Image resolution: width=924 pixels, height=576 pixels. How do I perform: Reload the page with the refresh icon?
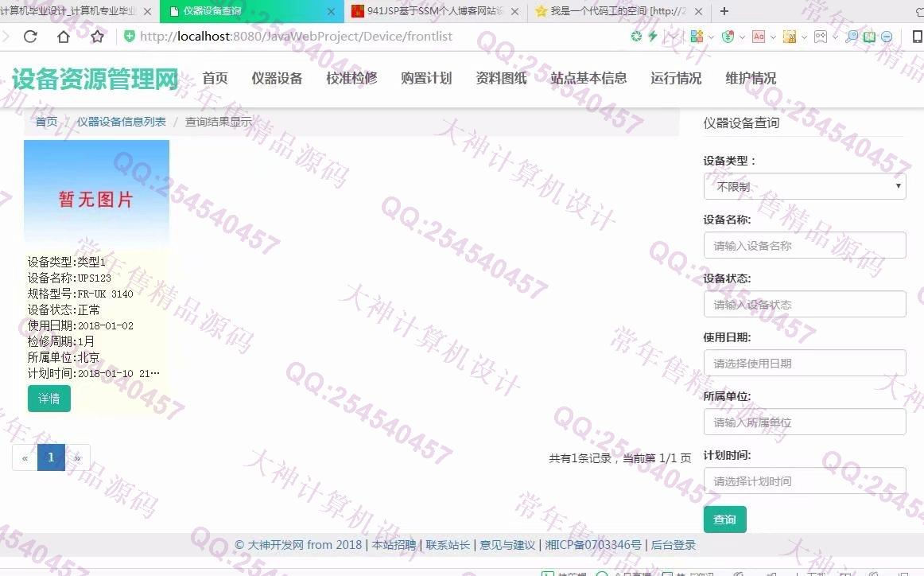click(x=30, y=37)
